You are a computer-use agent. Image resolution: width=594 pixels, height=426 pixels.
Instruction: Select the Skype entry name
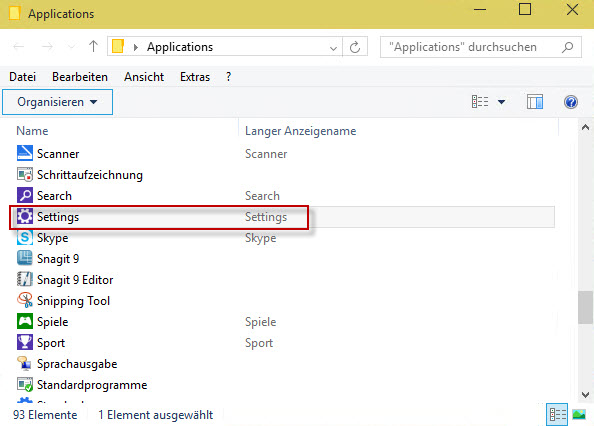(x=53, y=238)
